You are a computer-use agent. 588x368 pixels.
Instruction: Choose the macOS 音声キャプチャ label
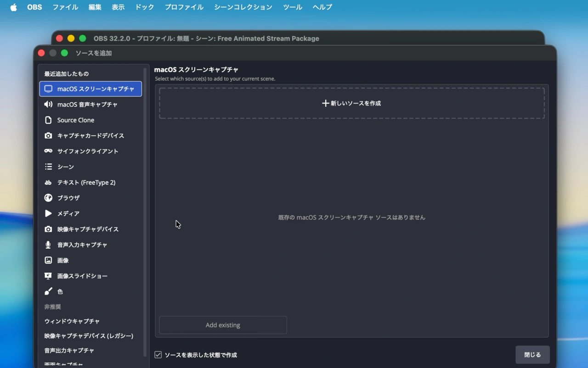[87, 105]
